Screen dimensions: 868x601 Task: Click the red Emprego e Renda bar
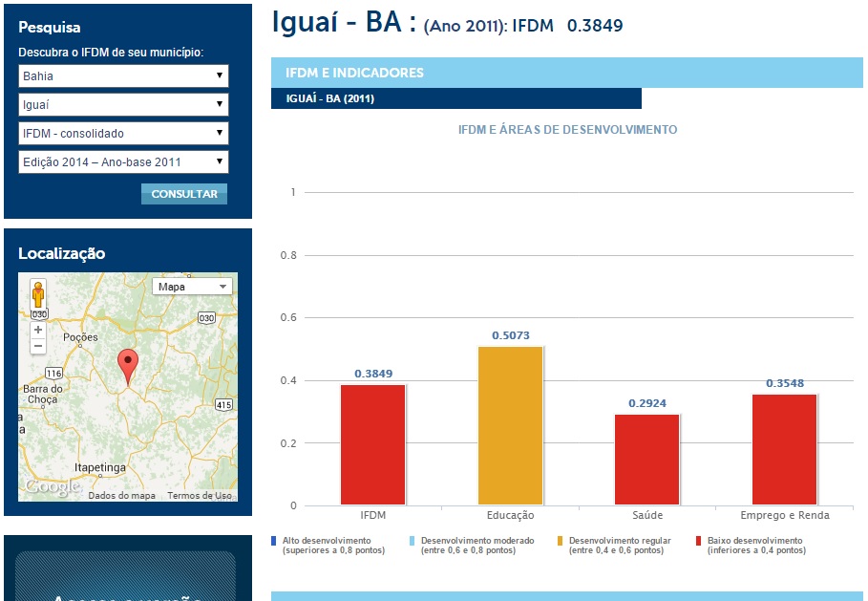click(x=784, y=449)
